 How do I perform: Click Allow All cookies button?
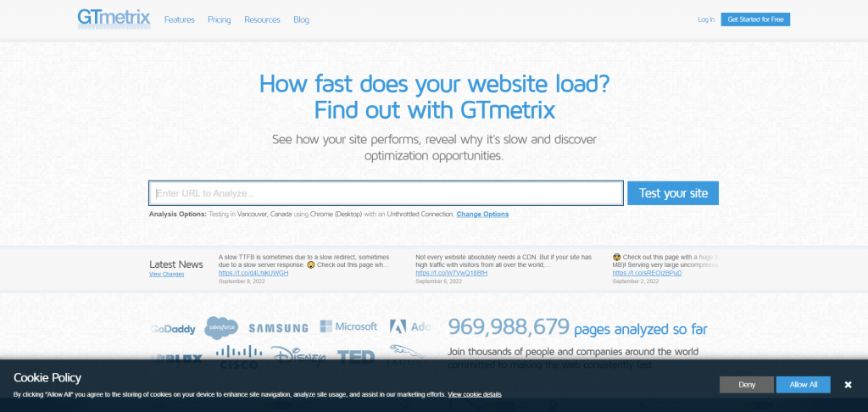pyautogui.click(x=804, y=385)
